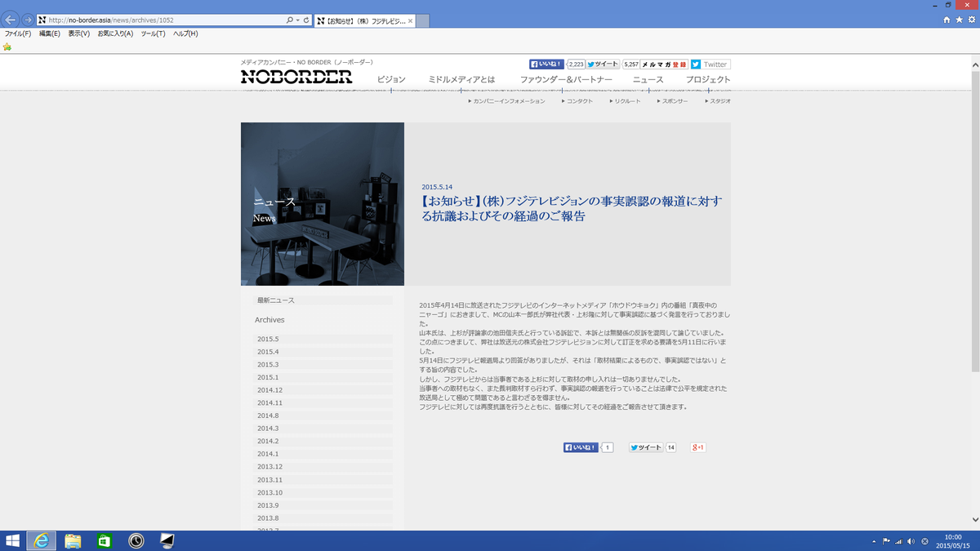Click the リクルート sub-link
980x551 pixels.
(626, 101)
